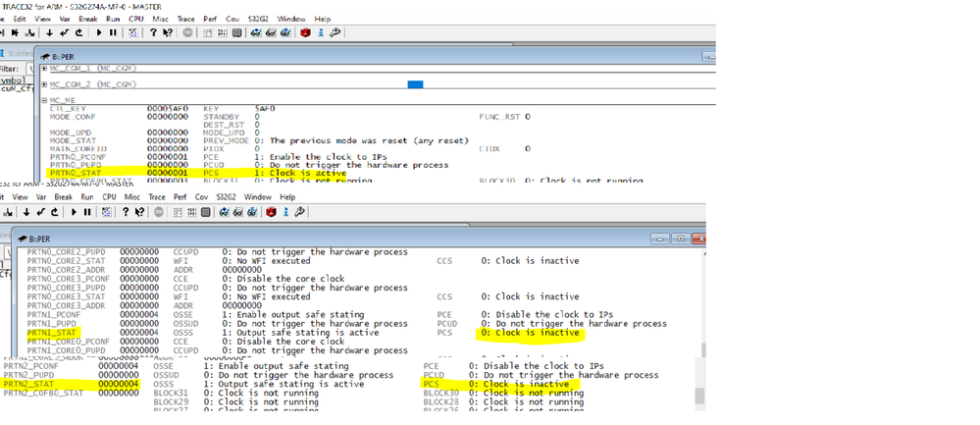Click the lower B::PER vertical scrollbar thumb

[702, 348]
